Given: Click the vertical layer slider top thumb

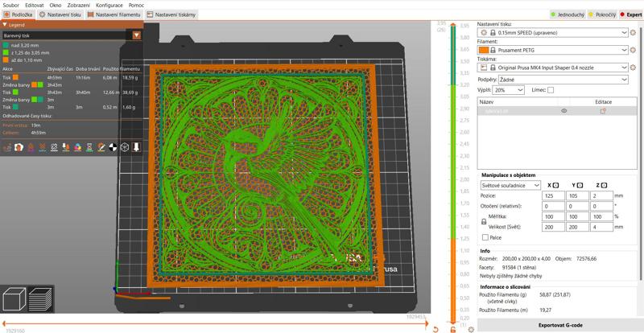Looking at the screenshot, I should tap(453, 26).
